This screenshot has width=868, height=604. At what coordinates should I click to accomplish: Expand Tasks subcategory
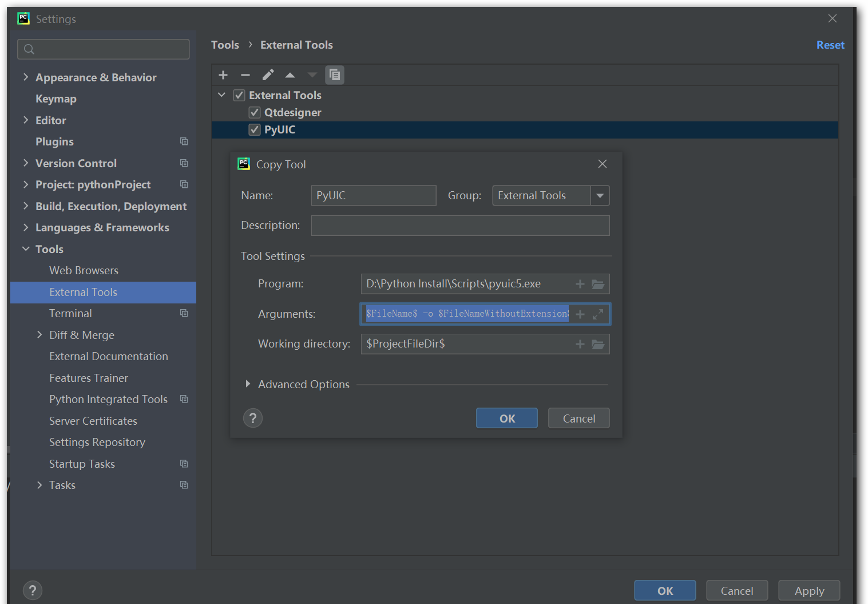39,485
